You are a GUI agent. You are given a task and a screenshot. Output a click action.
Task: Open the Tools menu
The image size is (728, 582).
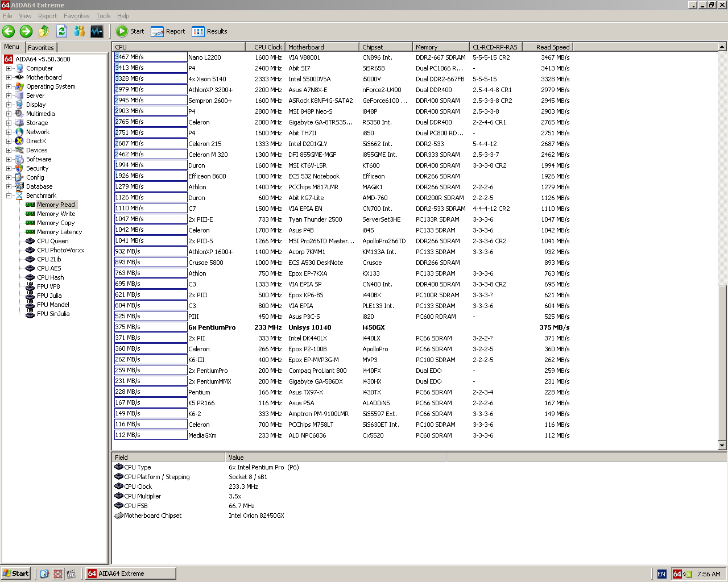pyautogui.click(x=103, y=16)
